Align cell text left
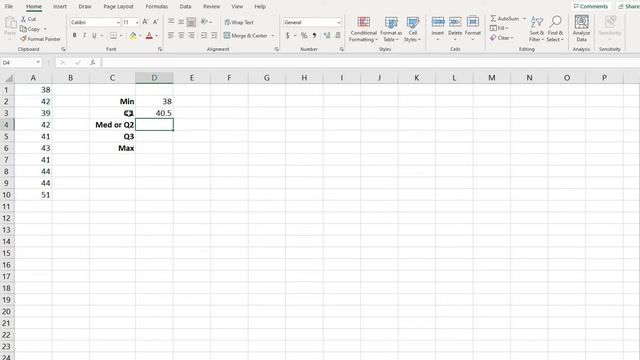This screenshot has height=360, width=640. [171, 36]
